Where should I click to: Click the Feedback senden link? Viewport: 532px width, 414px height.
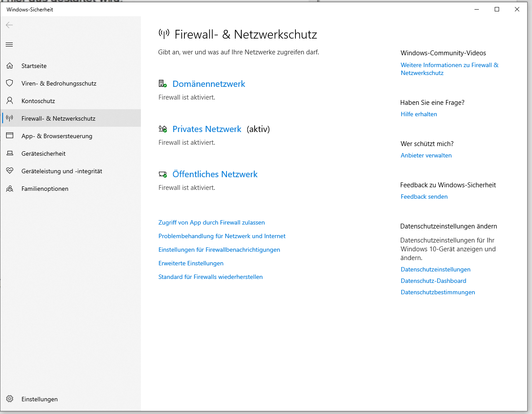pyautogui.click(x=424, y=196)
